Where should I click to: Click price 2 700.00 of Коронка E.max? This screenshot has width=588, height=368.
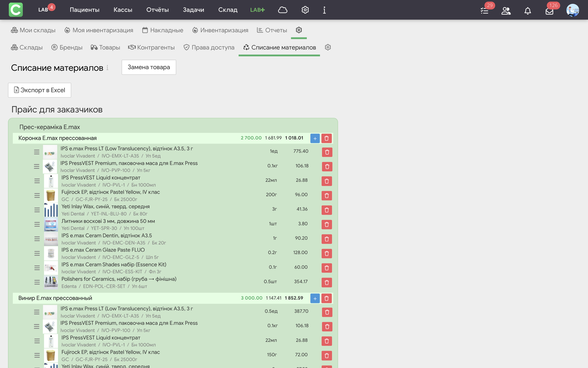pos(251,138)
